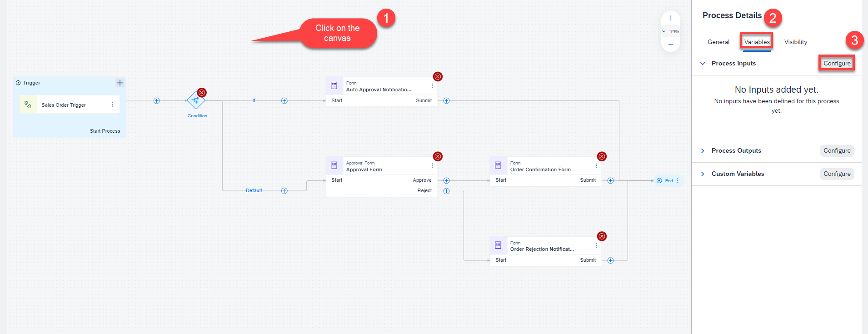
Task: Expand the Custom Variables section
Action: [703, 174]
